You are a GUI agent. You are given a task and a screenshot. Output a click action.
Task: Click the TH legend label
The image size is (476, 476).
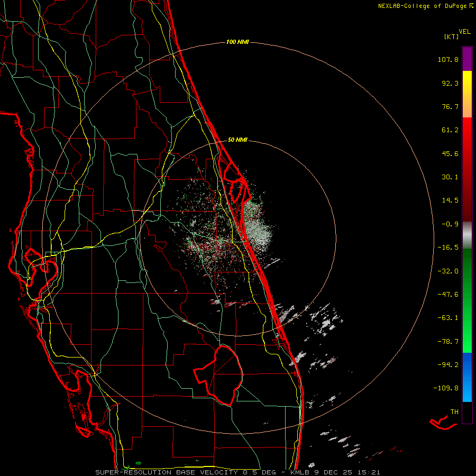coord(454,412)
